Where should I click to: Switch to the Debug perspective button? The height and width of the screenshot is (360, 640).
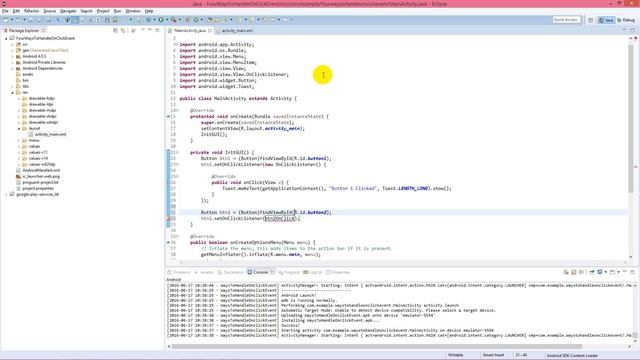626,20
